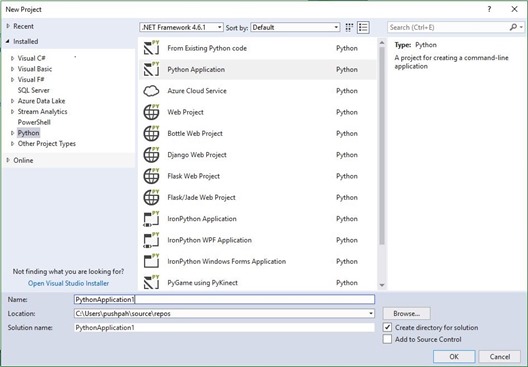Expand the Visual C# node arrow
Screen dimensions: 528x367
(12, 58)
